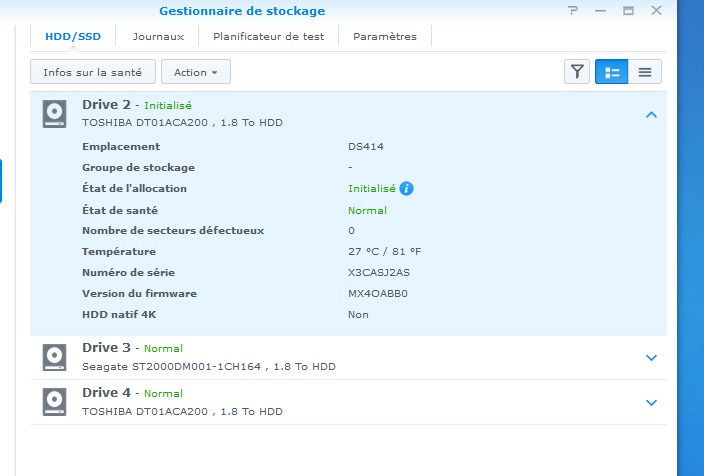
Task: Open the Planificateur de test tab
Action: 268,36
